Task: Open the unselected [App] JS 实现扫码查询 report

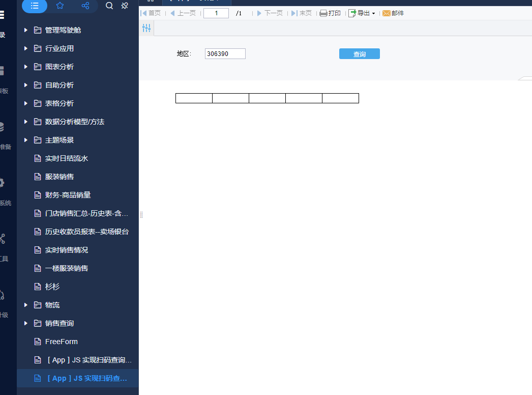Action: 89,360
